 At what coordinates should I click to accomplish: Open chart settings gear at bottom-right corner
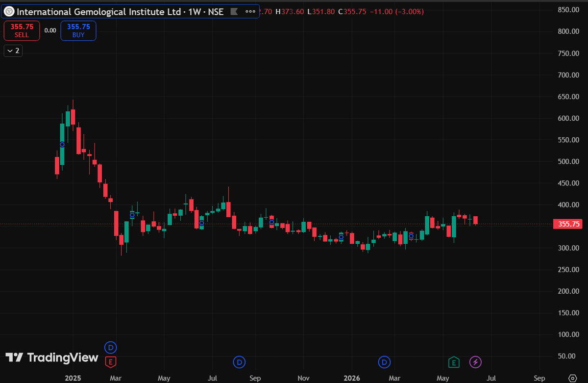[572, 378]
